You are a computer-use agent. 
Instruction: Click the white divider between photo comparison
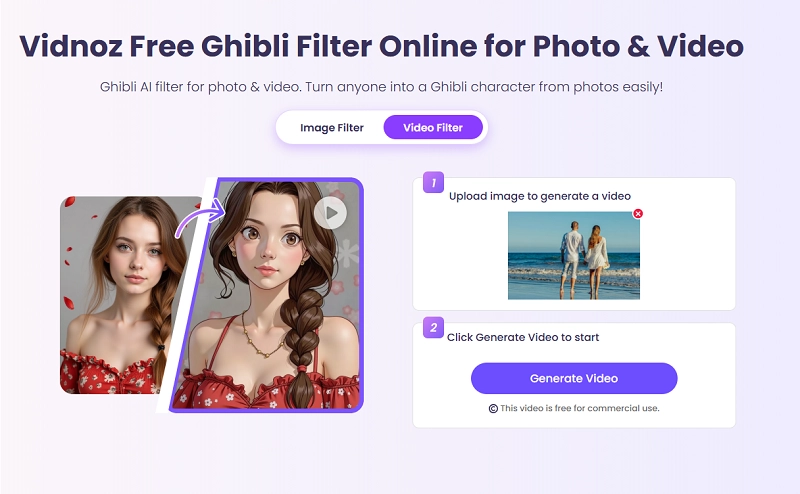[186, 295]
